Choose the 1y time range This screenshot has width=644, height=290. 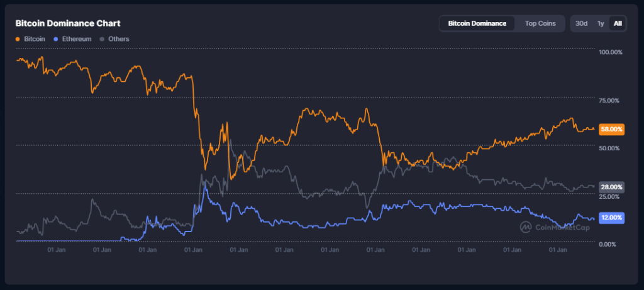(x=601, y=23)
